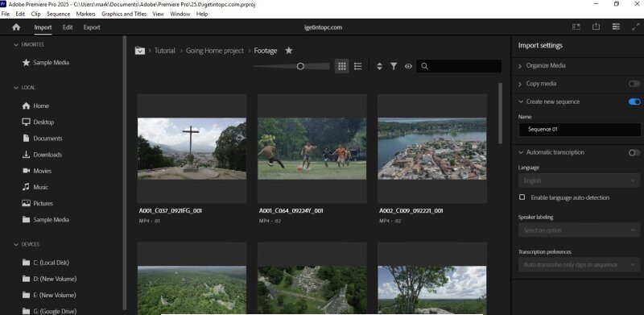Switch to the Edit workspace tab
The height and width of the screenshot is (315, 644).
tap(68, 27)
